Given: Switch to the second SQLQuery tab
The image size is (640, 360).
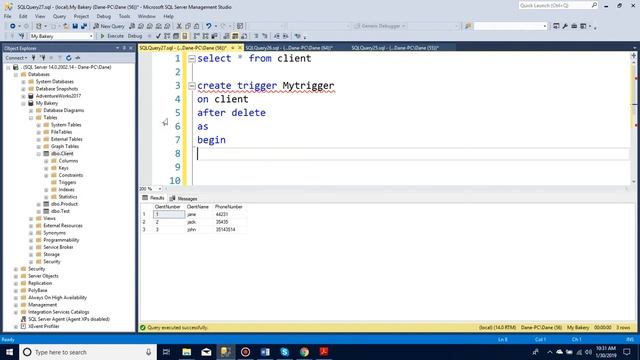Looking at the screenshot, I should [x=289, y=48].
